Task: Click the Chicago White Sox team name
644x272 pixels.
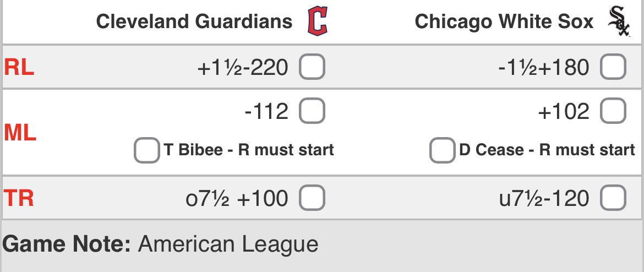Action: coord(504,22)
